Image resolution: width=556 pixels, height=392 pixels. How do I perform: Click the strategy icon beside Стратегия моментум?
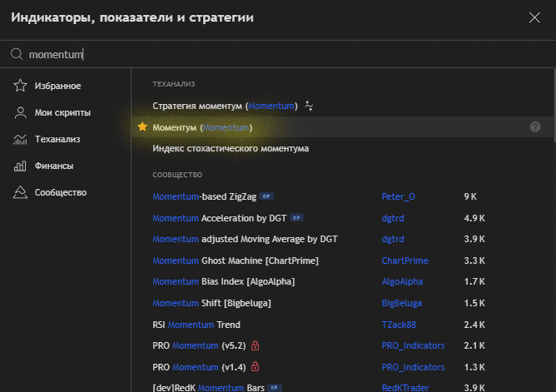(309, 106)
